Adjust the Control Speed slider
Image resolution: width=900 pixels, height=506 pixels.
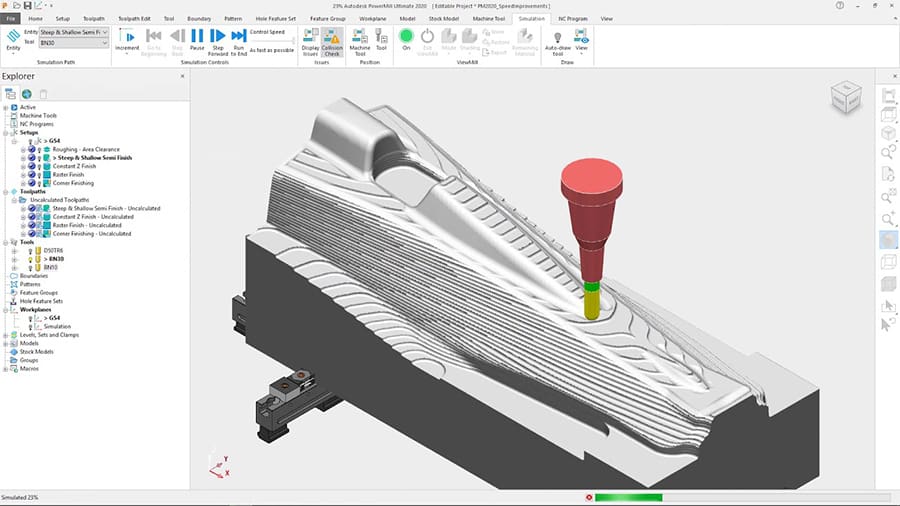(x=273, y=41)
